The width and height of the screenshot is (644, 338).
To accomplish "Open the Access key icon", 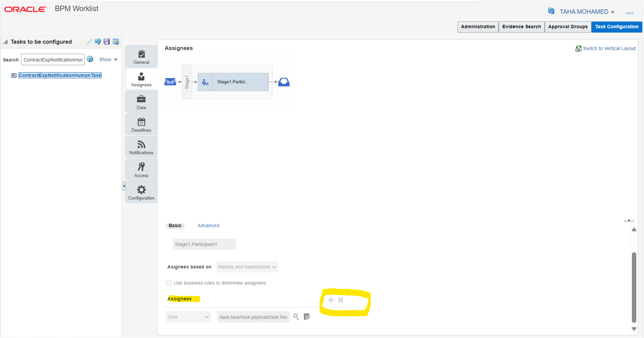I will (141, 169).
